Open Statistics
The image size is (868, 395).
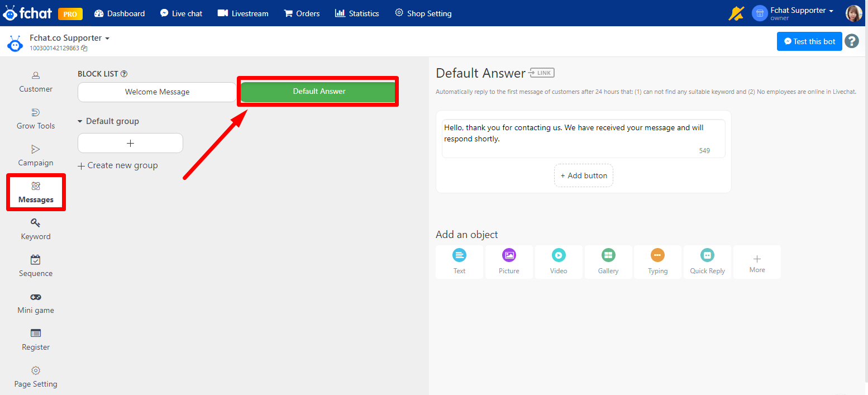pyautogui.click(x=357, y=13)
